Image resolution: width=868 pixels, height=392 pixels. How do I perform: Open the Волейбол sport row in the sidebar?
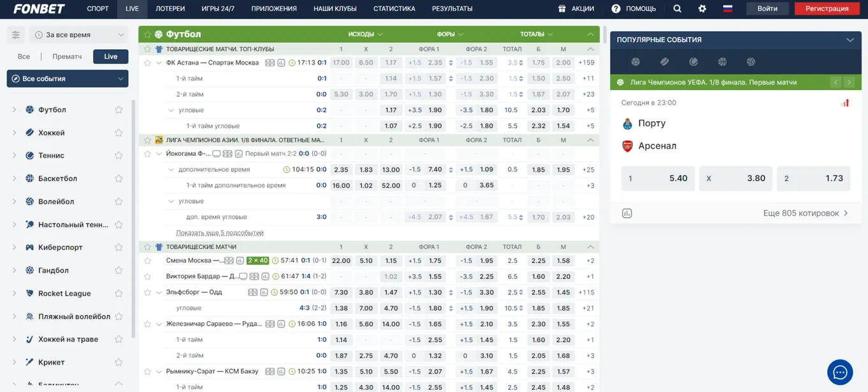(x=68, y=202)
